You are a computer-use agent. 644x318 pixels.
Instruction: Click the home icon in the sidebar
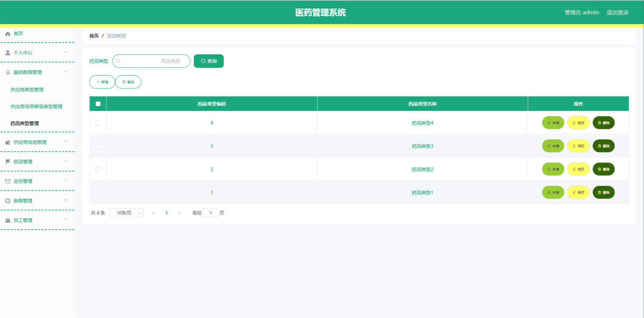point(8,34)
